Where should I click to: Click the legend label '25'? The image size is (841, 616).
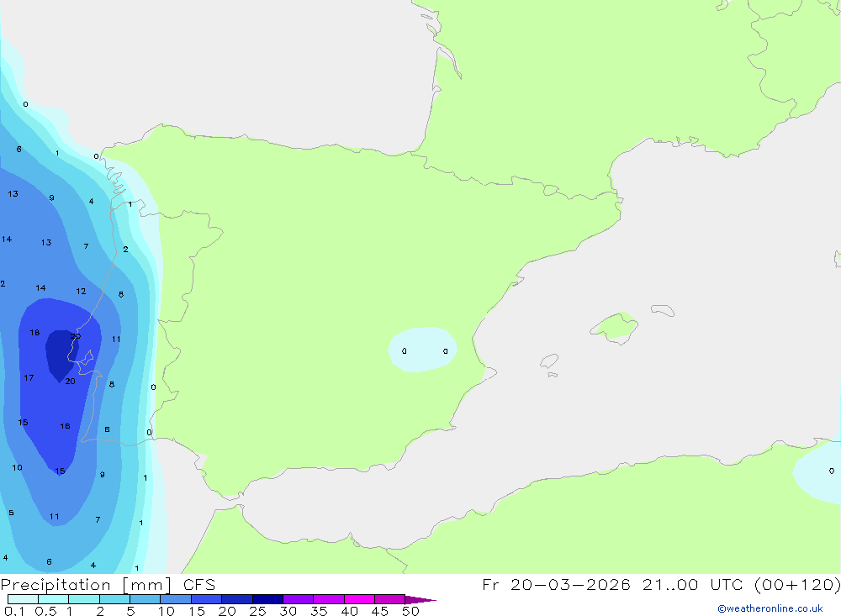point(258,611)
